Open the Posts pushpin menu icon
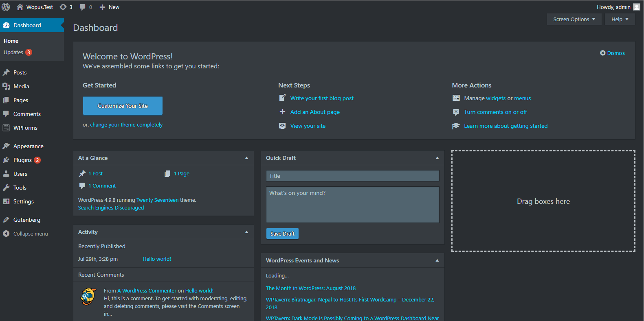This screenshot has width=644, height=321. click(x=6, y=72)
